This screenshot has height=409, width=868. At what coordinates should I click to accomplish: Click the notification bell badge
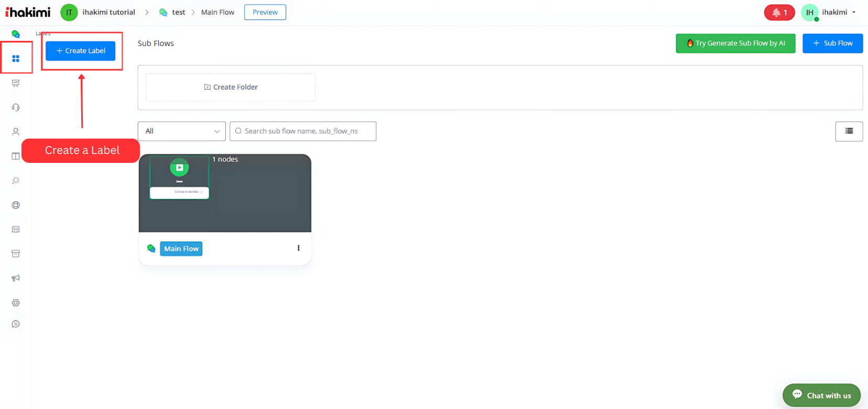click(779, 13)
